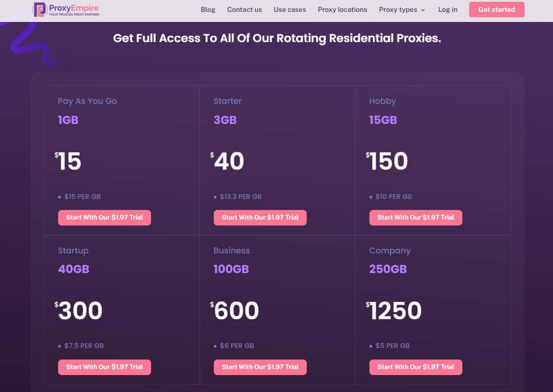
Task: Click the Log in link
Action: (447, 10)
